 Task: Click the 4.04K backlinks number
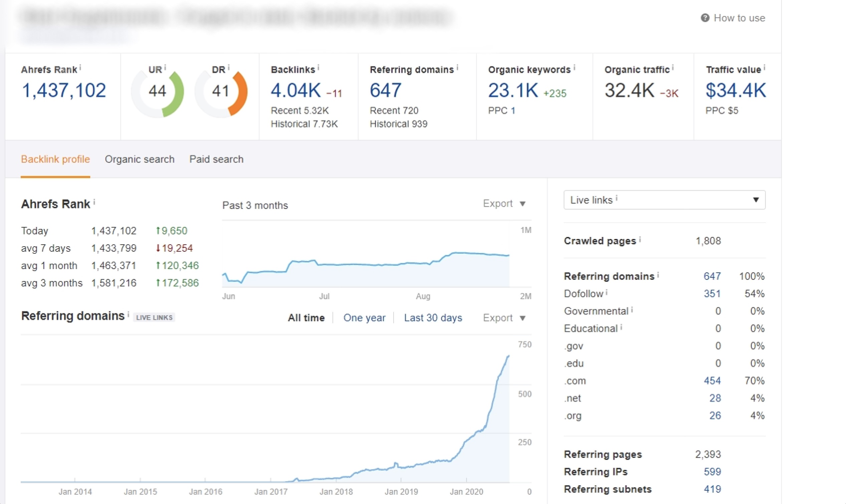pos(295,91)
